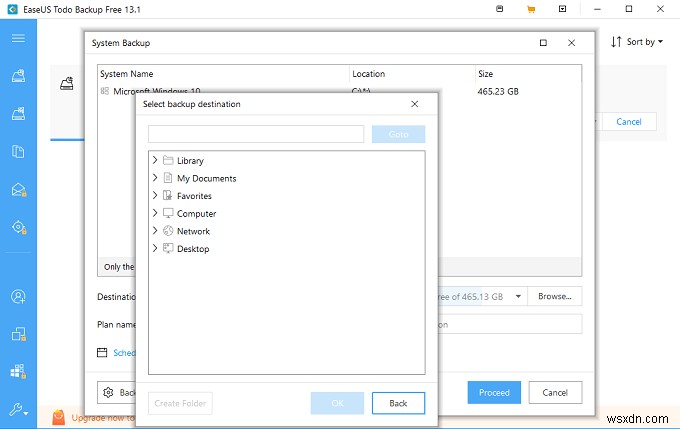This screenshot has width=680, height=429.
Task: Click the Goto button
Action: point(398,134)
